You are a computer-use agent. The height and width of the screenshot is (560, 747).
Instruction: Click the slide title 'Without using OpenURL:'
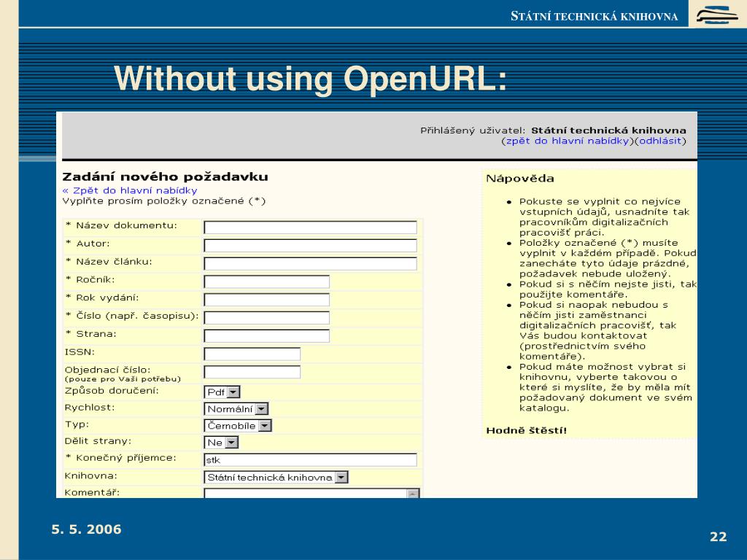pos(311,78)
